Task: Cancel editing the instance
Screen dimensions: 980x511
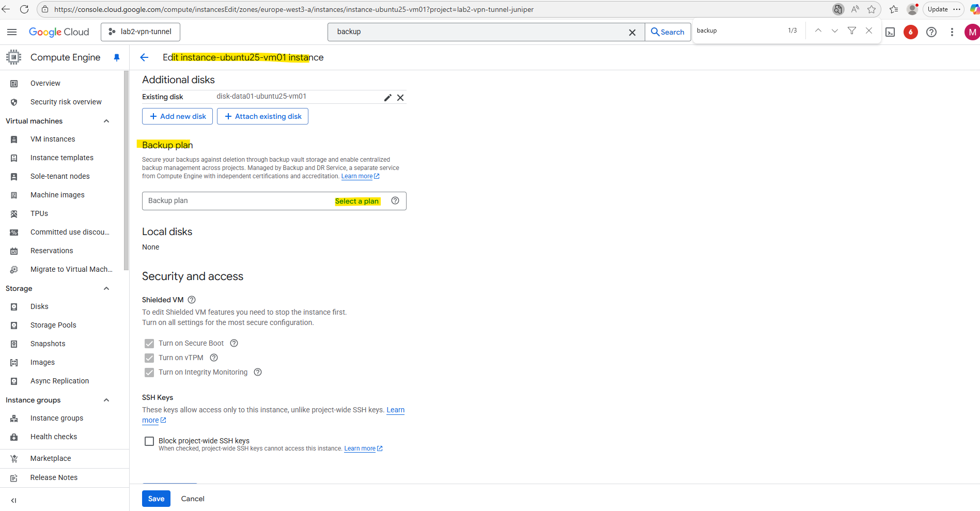Action: click(193, 499)
